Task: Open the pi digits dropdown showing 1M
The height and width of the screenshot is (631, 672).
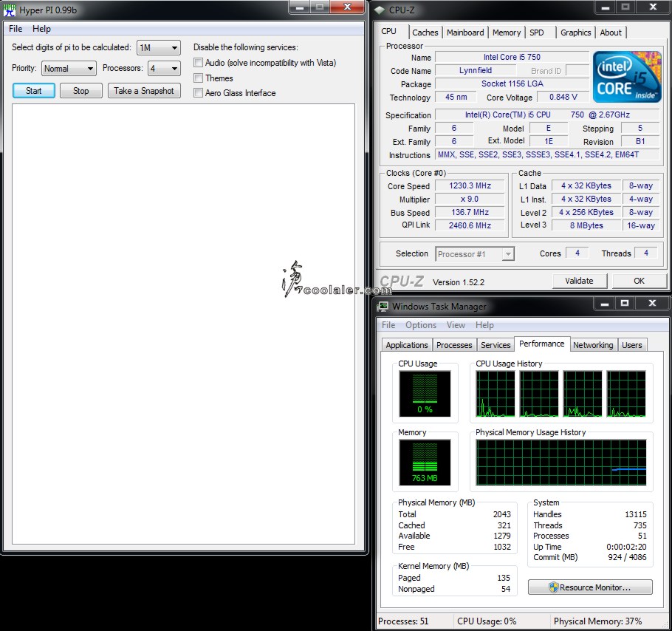Action: pos(159,47)
